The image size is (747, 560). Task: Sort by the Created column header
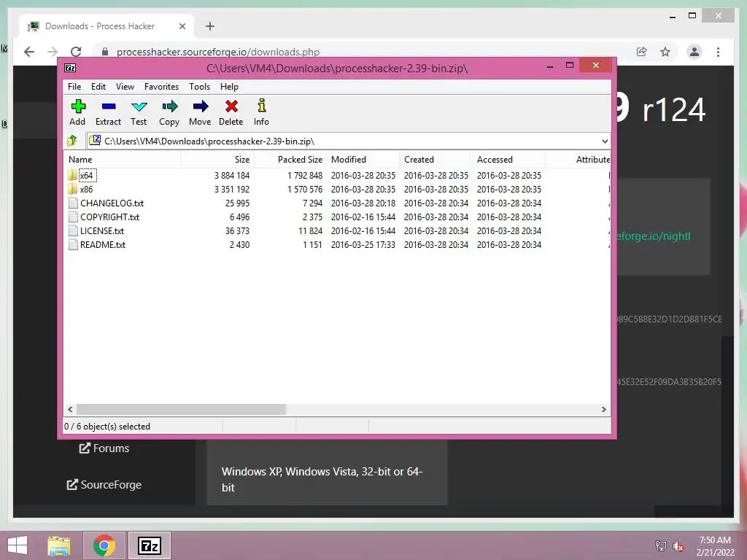coord(436,160)
